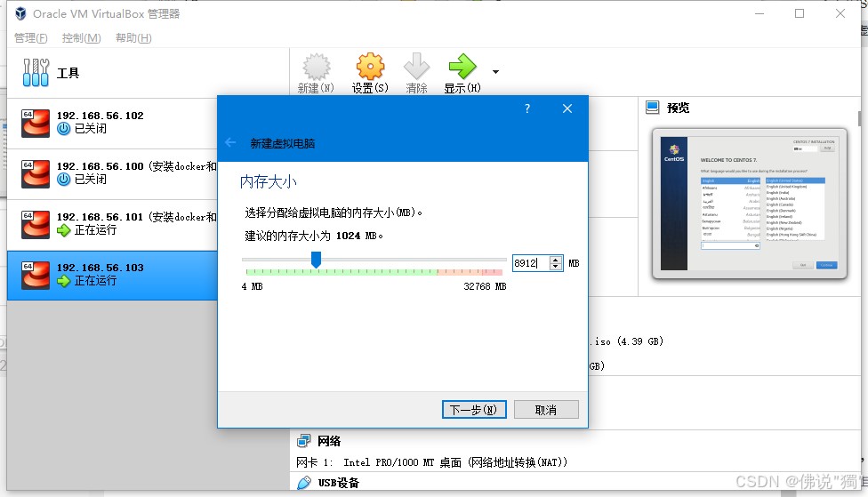Open Settings (设置) gear icon
Viewport: 868px width, 497px height.
pyautogui.click(x=370, y=67)
